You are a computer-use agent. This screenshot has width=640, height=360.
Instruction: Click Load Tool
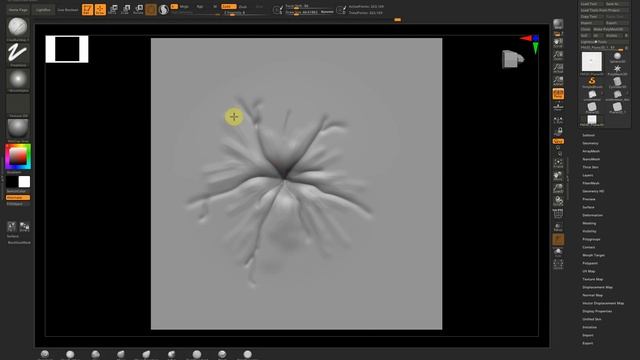tap(591, 4)
